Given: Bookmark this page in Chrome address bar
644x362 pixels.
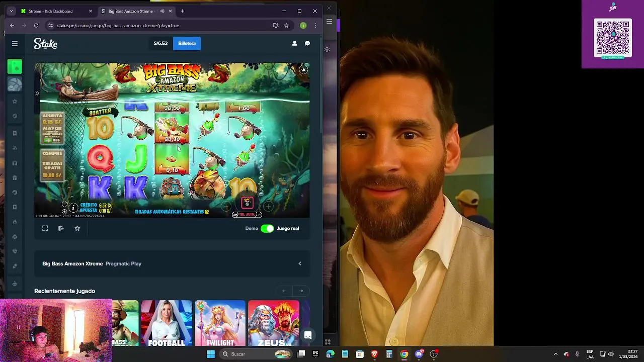Looking at the screenshot, I should point(286,25).
